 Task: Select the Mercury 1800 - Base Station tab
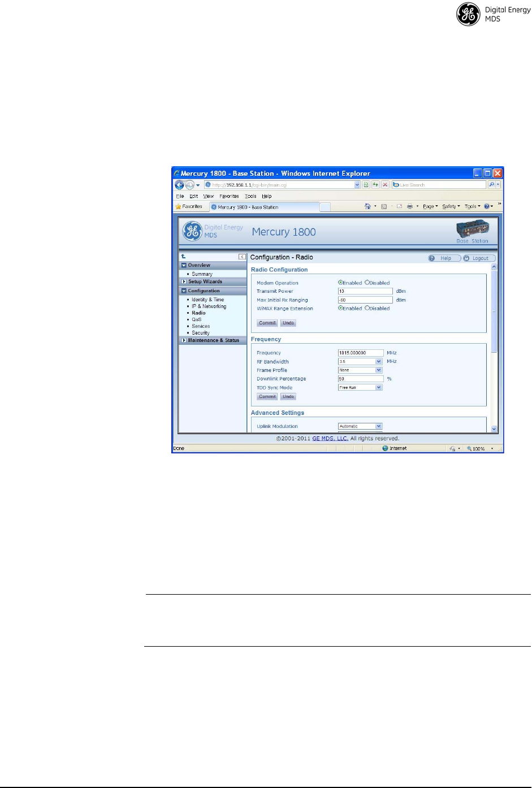click(x=263, y=207)
